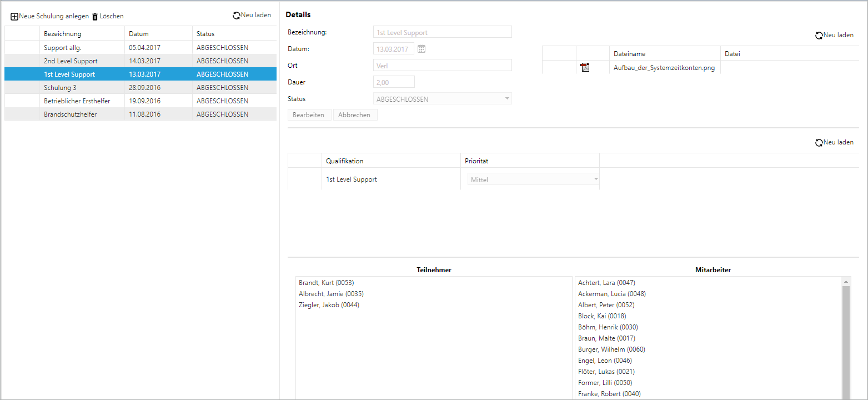
Task: Select employee Böhm, Henrik (0030)
Action: point(608,327)
